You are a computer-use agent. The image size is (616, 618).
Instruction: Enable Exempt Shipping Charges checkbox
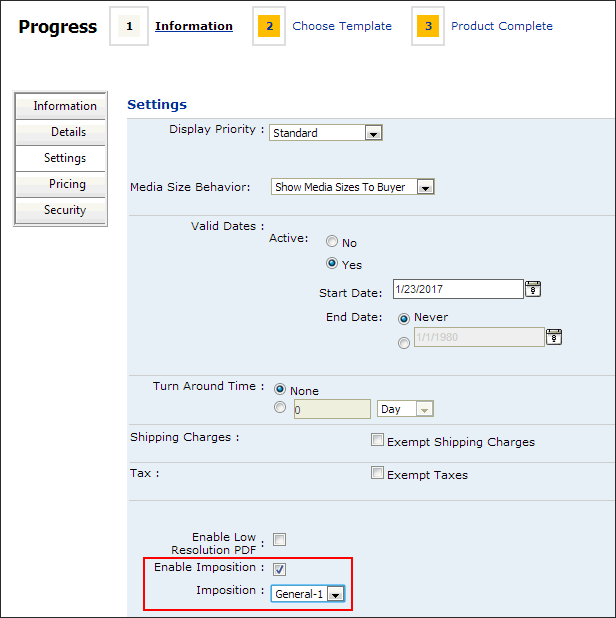click(377, 440)
